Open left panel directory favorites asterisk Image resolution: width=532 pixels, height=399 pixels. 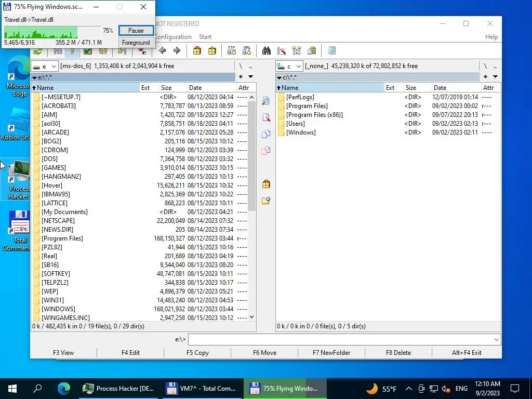241,77
